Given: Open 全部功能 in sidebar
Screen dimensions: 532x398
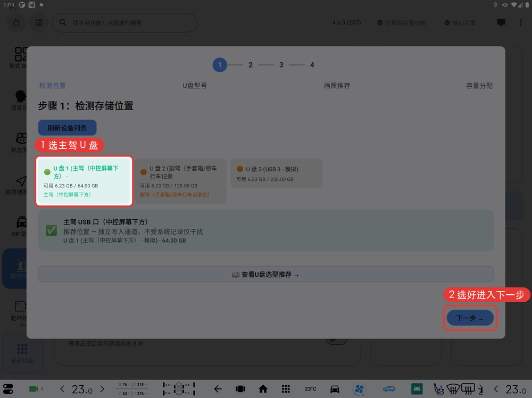Looking at the screenshot, I should pyautogui.click(x=22, y=353).
